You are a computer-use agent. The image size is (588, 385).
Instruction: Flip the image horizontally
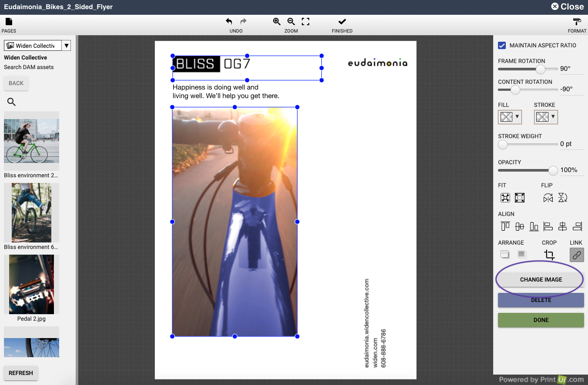pos(548,198)
